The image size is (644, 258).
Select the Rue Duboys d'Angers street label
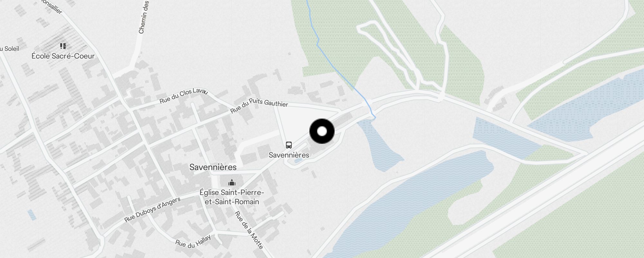click(153, 210)
